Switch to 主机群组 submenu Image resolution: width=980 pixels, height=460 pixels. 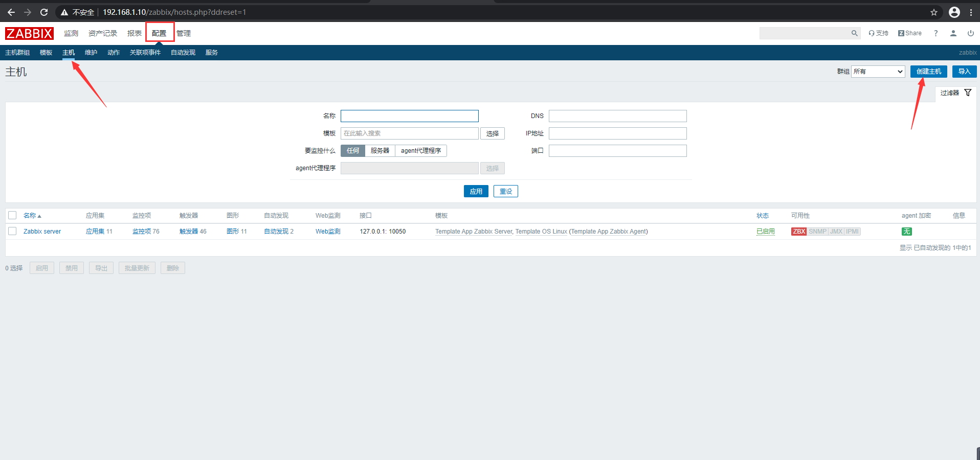point(17,53)
